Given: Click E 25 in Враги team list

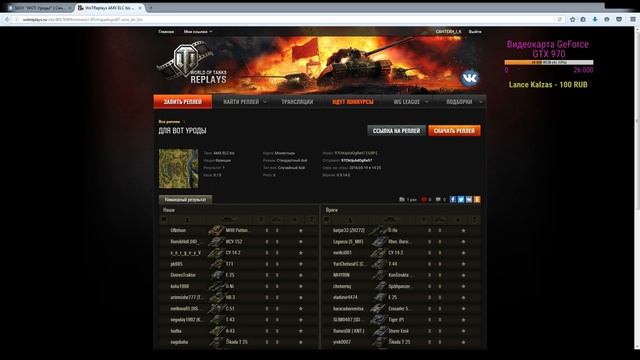Looking at the screenshot, I should coord(393,298).
